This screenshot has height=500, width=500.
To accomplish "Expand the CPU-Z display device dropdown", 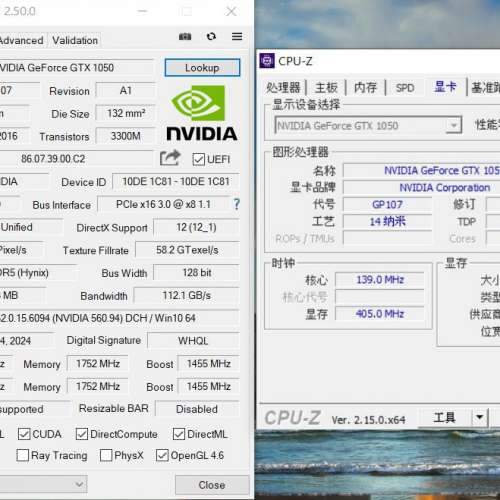I will pos(454,125).
